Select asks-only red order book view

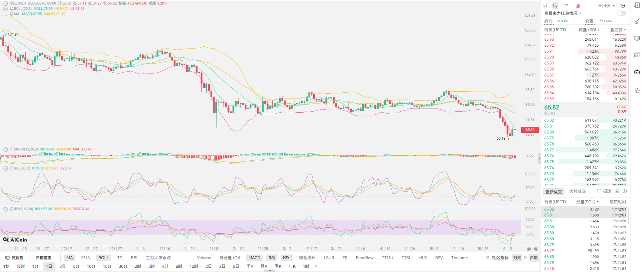pos(578,6)
